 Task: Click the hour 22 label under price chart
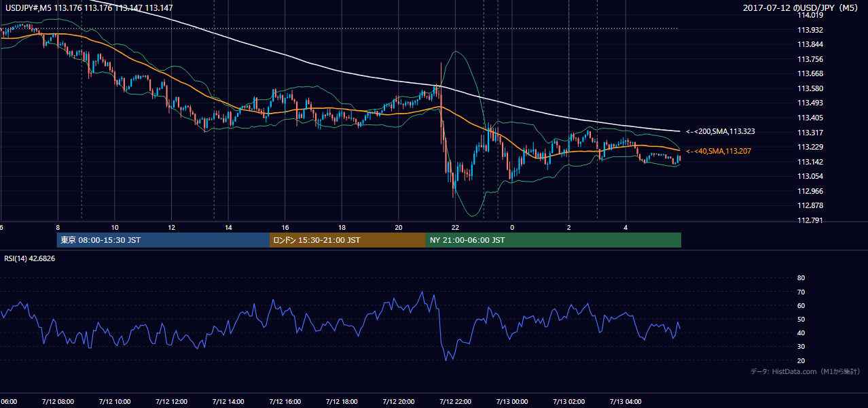456,227
